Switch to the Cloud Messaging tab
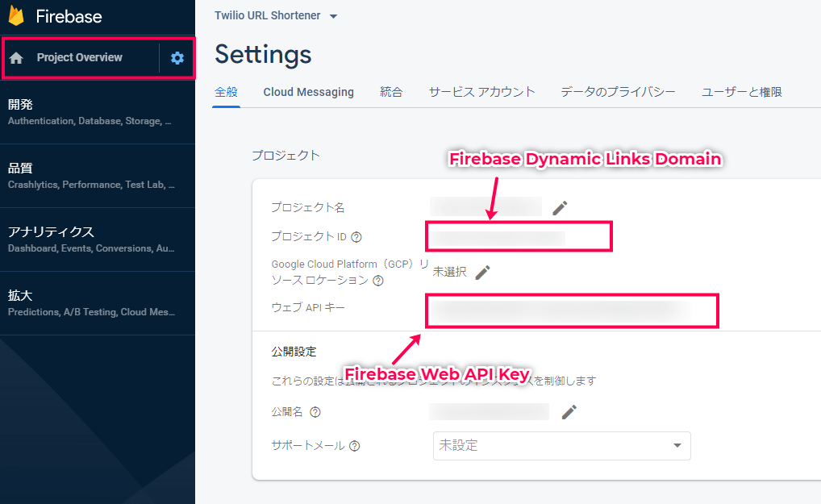Screen dimensions: 821x504 click(308, 92)
